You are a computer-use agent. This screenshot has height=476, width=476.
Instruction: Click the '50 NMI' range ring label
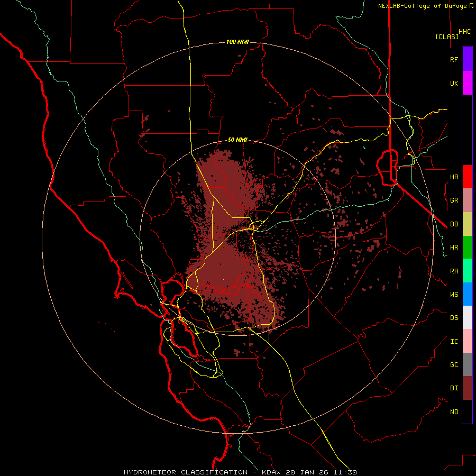[x=237, y=140]
